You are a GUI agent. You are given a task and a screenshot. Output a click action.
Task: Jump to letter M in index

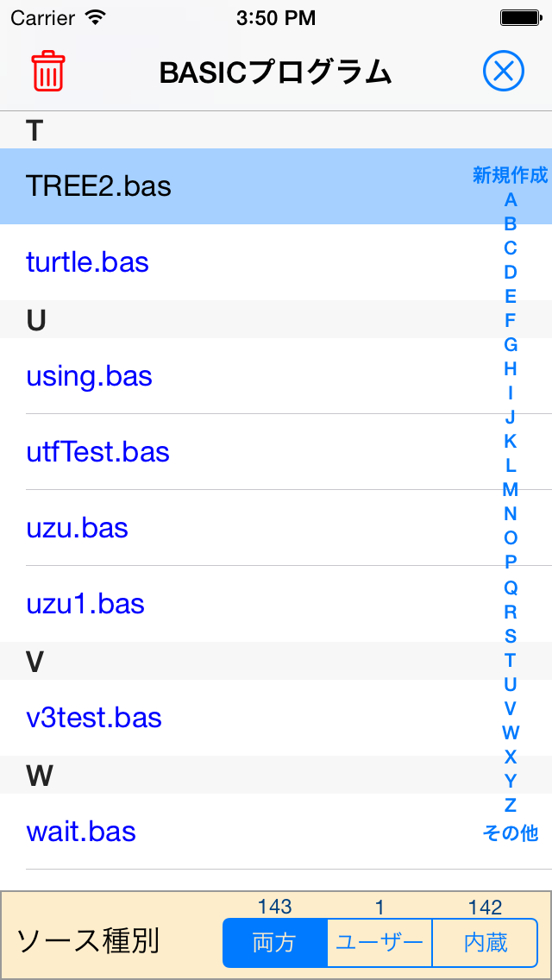[511, 489]
